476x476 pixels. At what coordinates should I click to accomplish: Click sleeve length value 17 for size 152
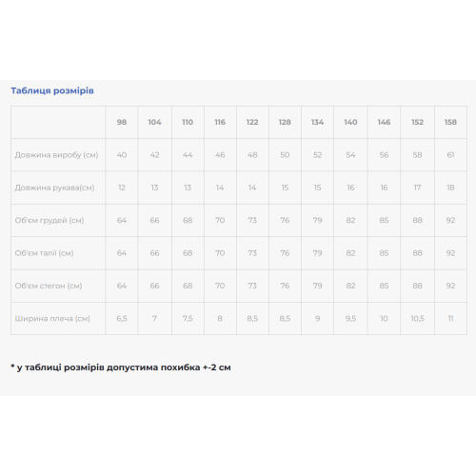pos(417,188)
